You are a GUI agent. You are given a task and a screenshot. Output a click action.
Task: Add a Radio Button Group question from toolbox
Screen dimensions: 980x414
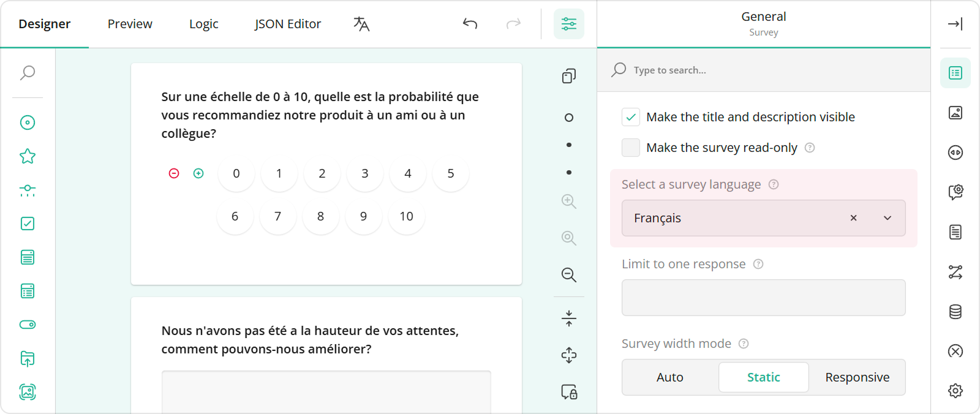point(28,122)
